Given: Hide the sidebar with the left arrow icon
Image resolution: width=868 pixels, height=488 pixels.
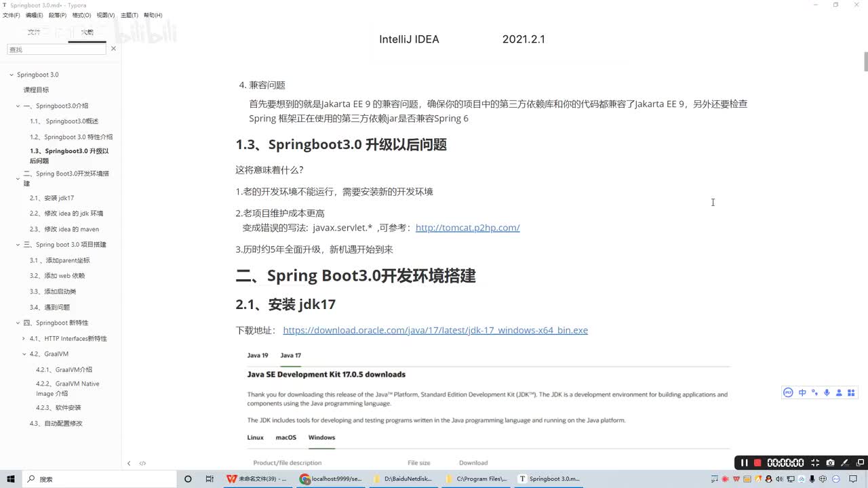Looking at the screenshot, I should pyautogui.click(x=129, y=464).
